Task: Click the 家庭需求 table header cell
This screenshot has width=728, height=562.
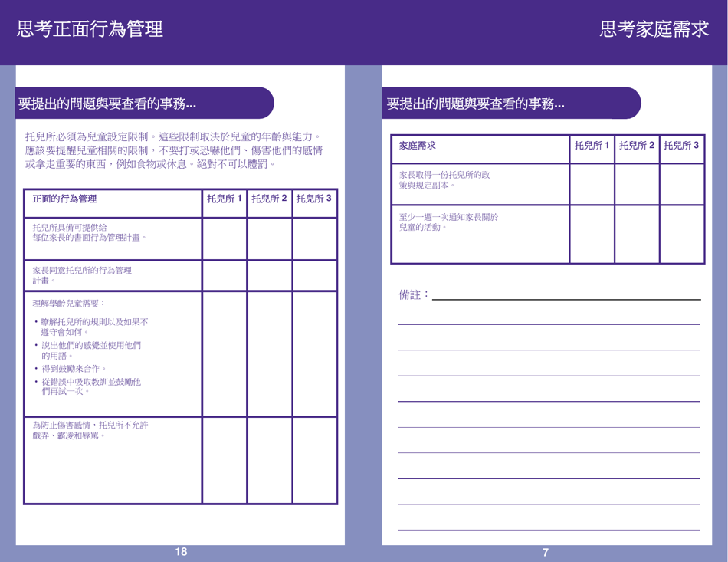Action: click(418, 146)
